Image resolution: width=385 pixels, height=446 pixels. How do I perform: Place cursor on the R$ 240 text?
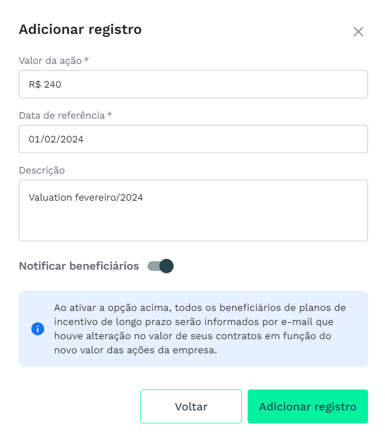[45, 84]
